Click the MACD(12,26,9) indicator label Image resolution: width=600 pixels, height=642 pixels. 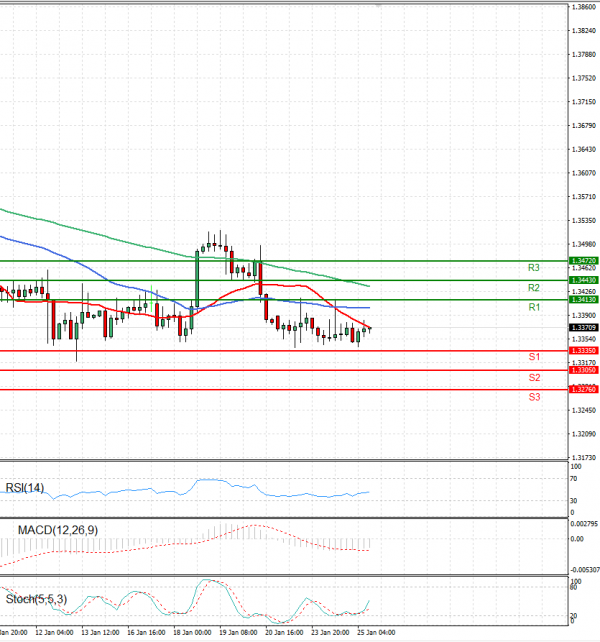[x=58, y=530]
